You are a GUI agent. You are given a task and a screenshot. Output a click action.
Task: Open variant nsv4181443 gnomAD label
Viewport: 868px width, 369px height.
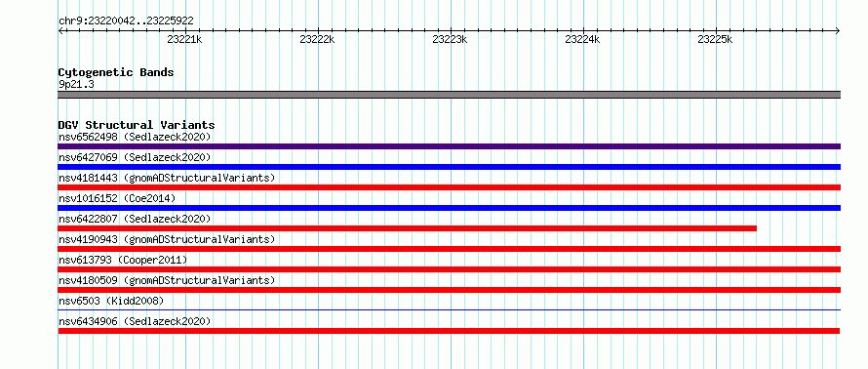167,178
